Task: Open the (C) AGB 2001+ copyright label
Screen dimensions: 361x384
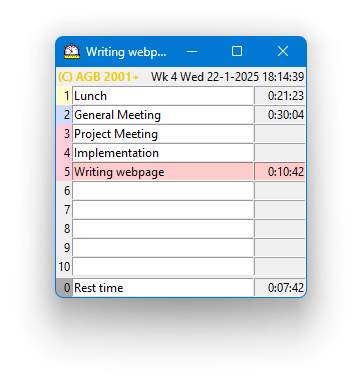Action: 98,77
